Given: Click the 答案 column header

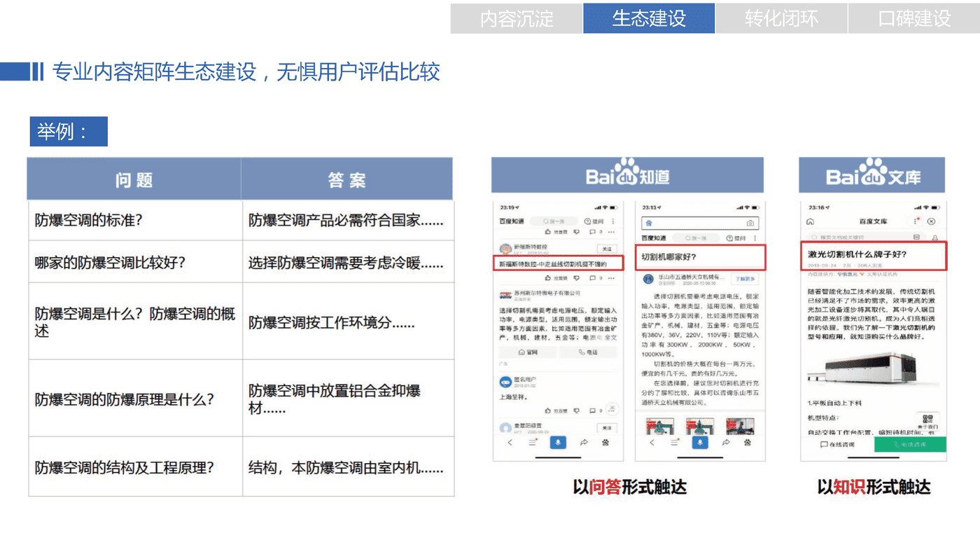Looking at the screenshot, I should [x=347, y=179].
